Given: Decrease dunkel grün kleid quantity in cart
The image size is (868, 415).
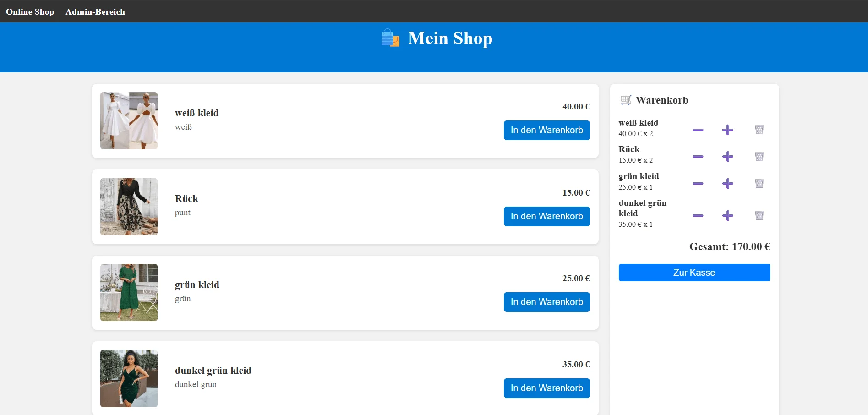Looking at the screenshot, I should (698, 216).
